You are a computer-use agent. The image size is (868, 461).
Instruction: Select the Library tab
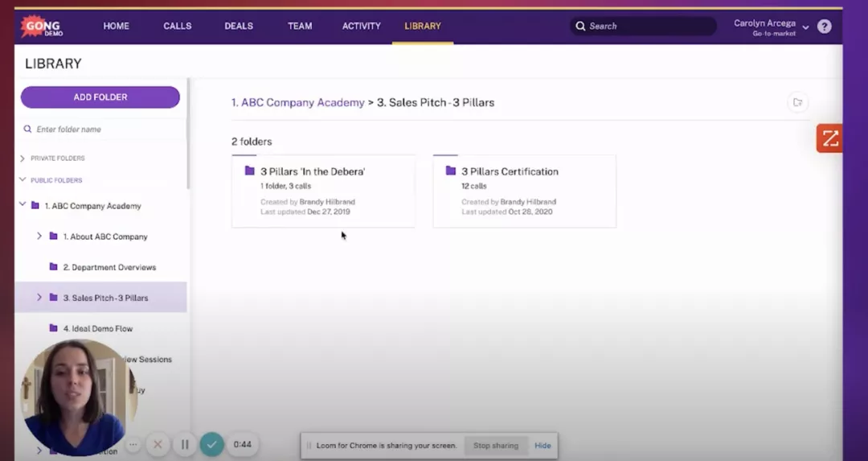point(423,26)
